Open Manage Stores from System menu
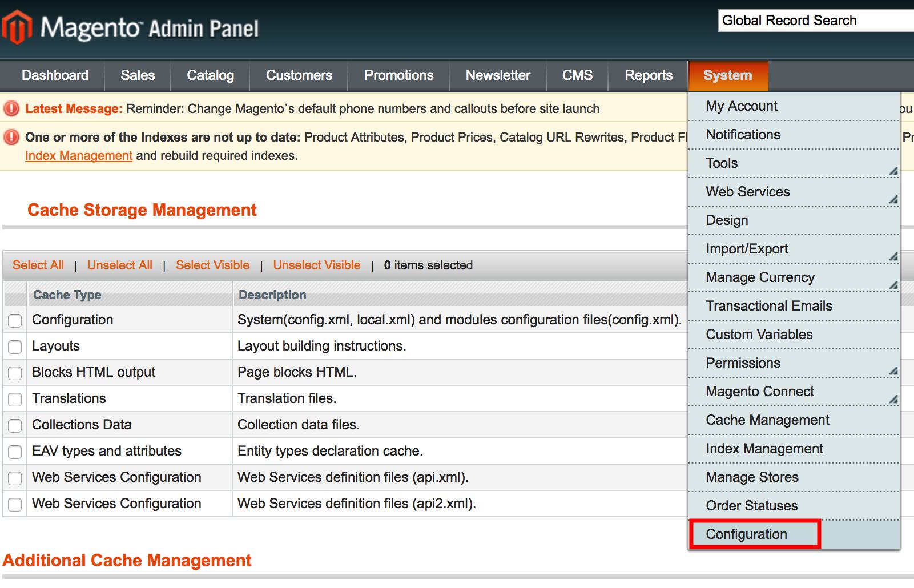 click(x=752, y=477)
